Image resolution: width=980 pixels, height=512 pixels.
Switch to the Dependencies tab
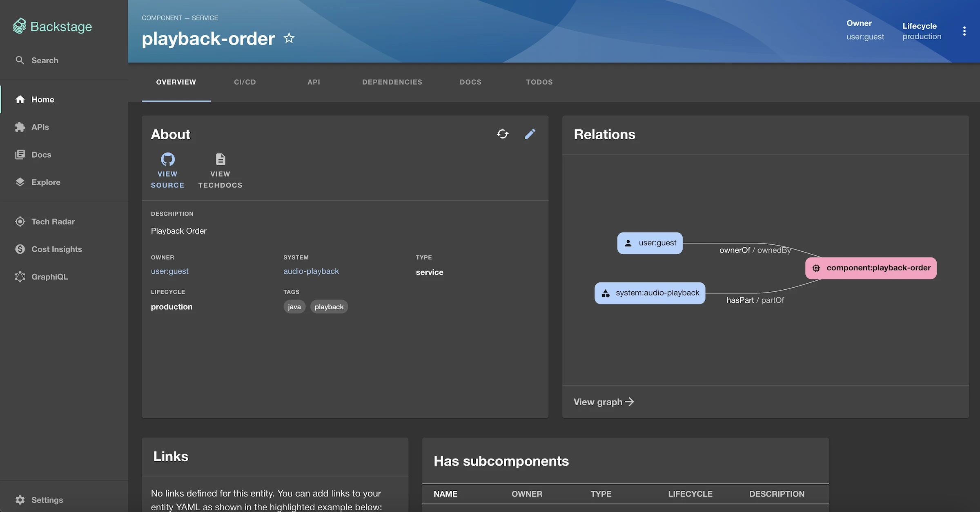[392, 82]
